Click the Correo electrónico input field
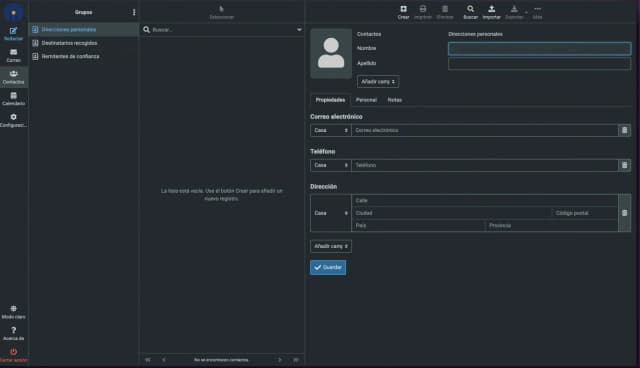This screenshot has width=640, height=368. pos(484,130)
